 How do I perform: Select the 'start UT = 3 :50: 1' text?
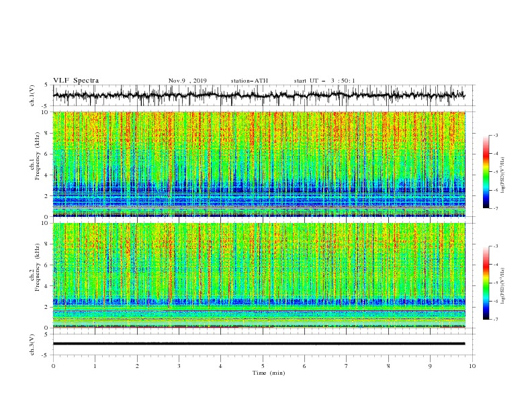click(x=324, y=81)
